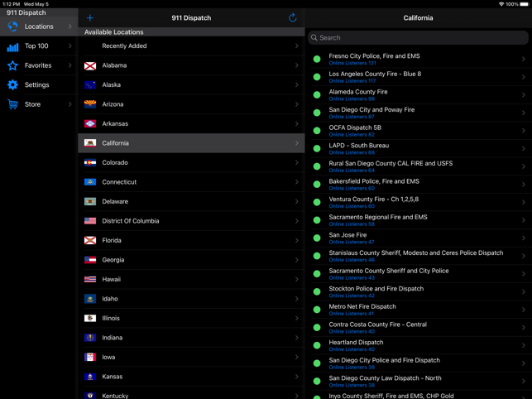Image resolution: width=532 pixels, height=399 pixels.
Task: Click the Idaho flag icon
Action: pyautogui.click(x=90, y=299)
